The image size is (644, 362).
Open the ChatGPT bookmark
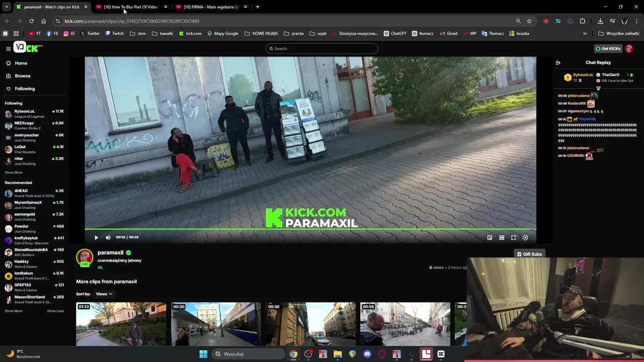[x=395, y=34]
